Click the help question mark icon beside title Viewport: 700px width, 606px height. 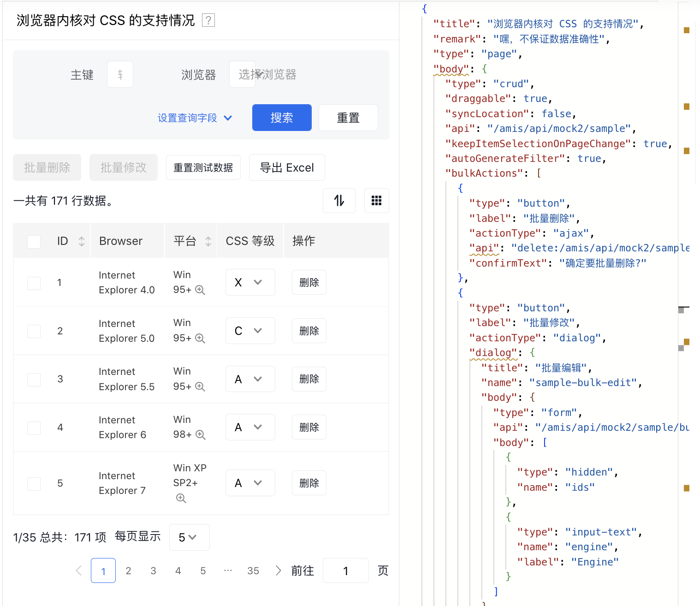pos(208,20)
